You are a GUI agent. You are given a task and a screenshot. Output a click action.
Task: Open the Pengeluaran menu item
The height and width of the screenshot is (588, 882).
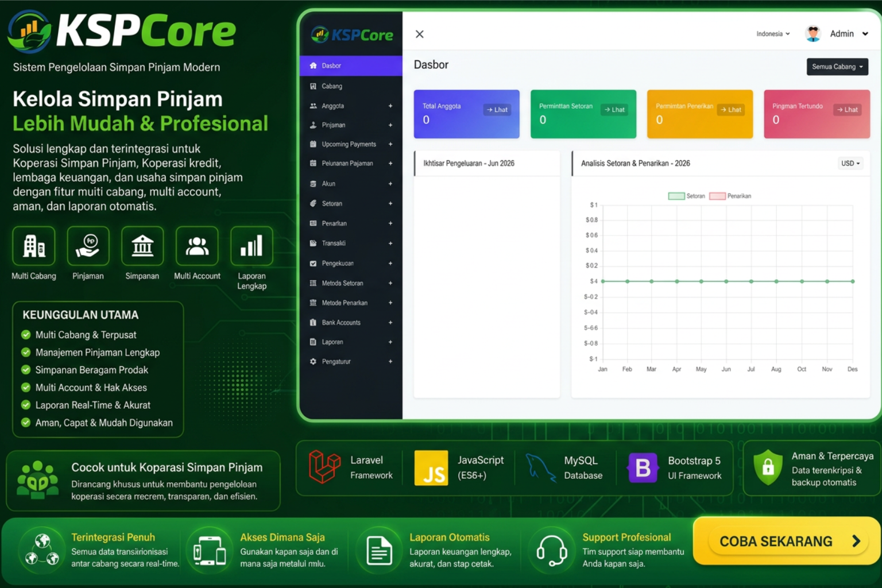[x=351, y=264]
